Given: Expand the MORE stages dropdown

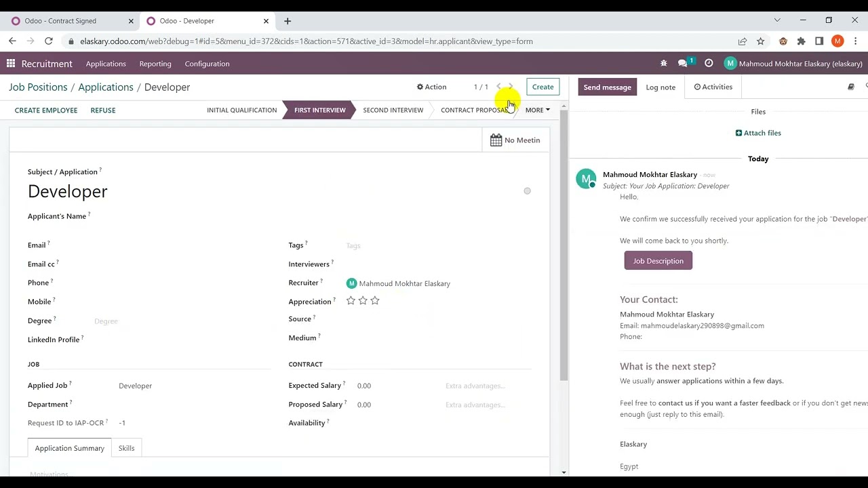Looking at the screenshot, I should [538, 110].
